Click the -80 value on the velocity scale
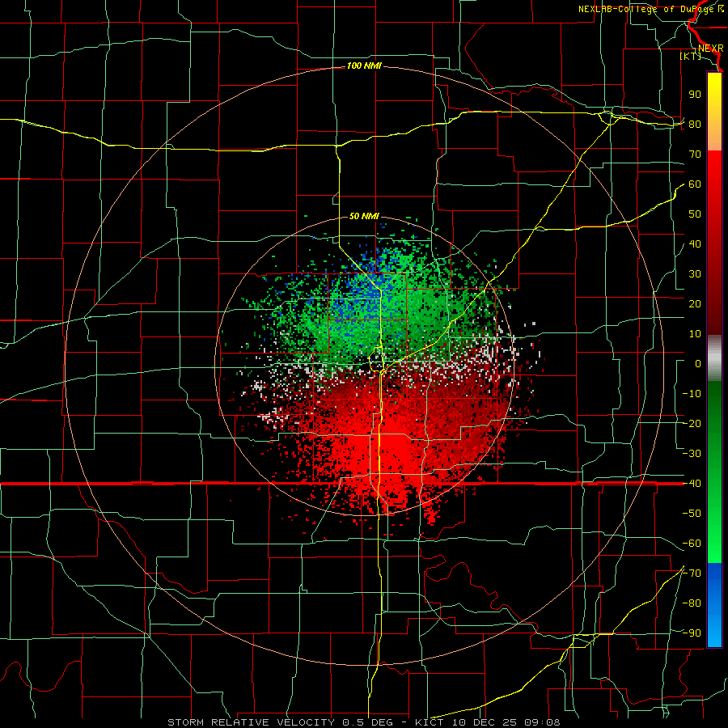Viewport: 728px width, 728px height. click(x=692, y=603)
